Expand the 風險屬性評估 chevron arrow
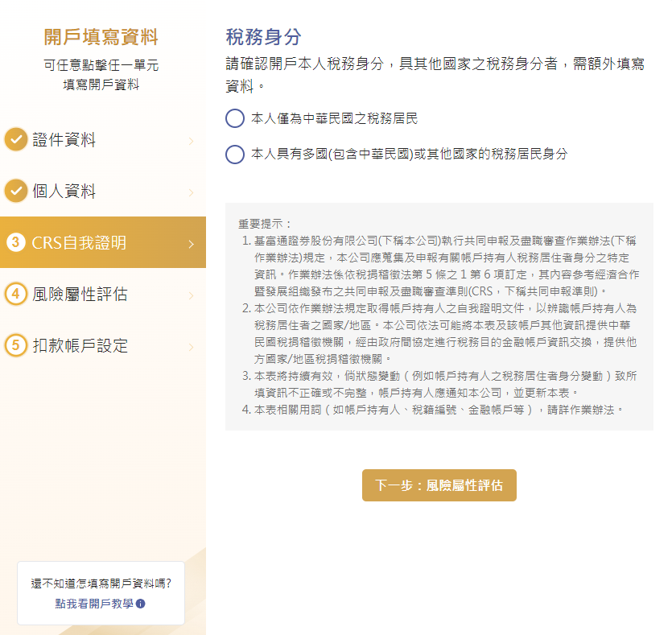Screen dimensions: 672x635 [x=192, y=295]
